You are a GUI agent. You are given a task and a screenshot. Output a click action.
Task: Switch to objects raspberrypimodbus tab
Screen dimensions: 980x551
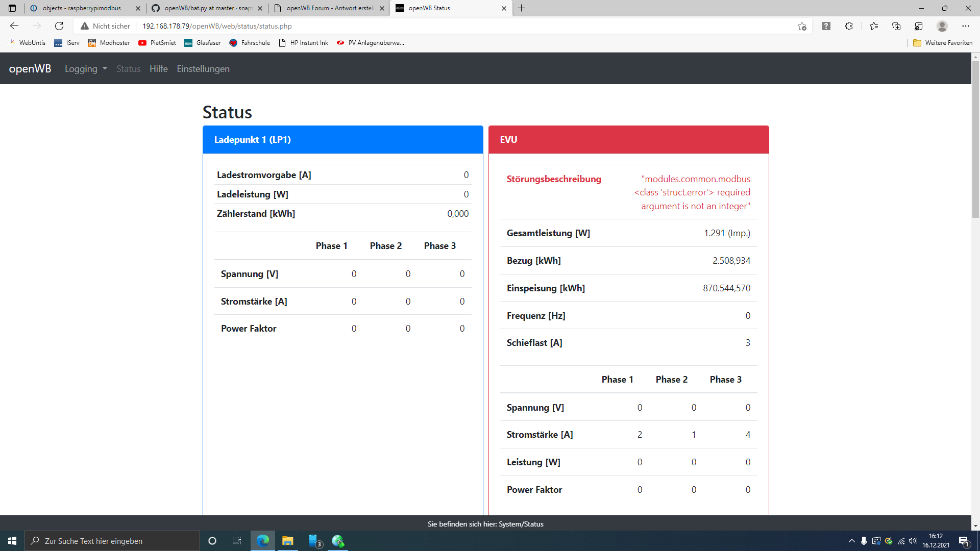pos(82,8)
